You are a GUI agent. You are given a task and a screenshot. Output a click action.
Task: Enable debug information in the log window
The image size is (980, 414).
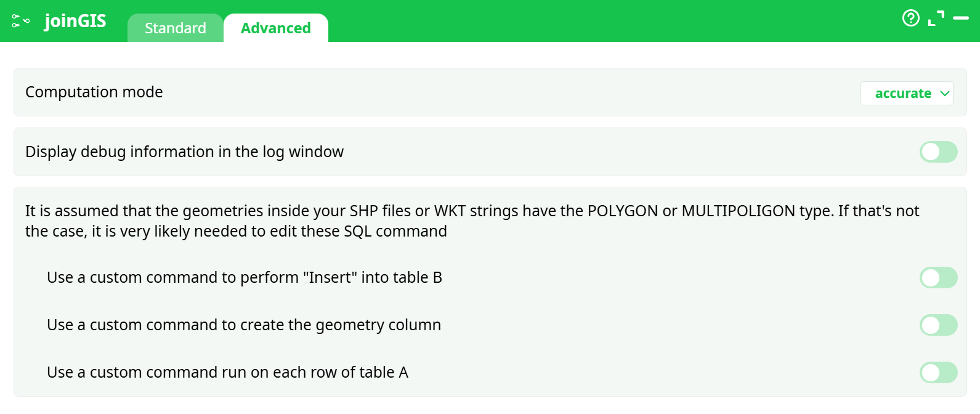[938, 152]
